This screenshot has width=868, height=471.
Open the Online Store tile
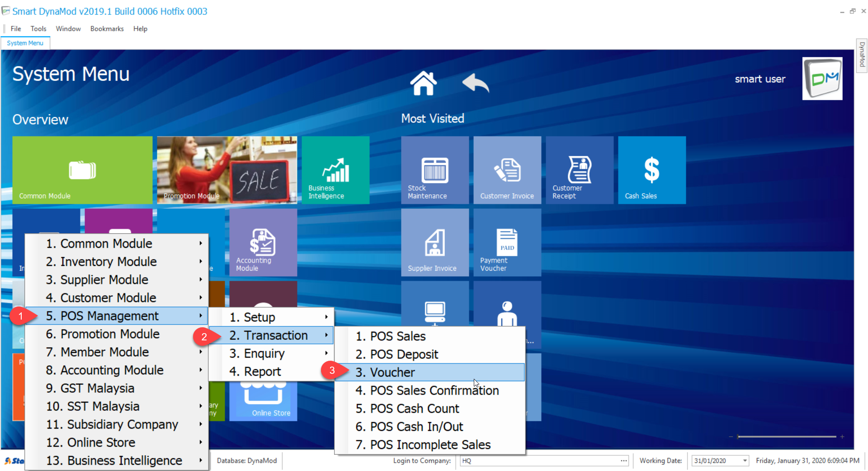pos(263,401)
